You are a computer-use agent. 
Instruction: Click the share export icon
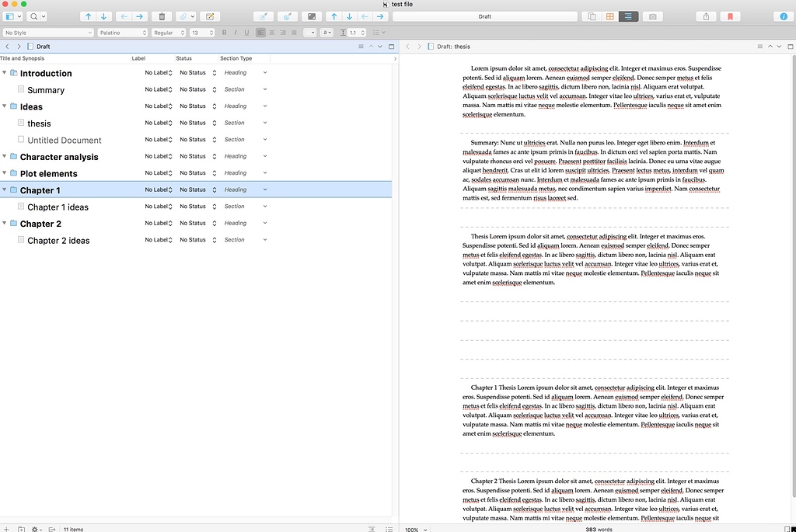pyautogui.click(x=706, y=16)
